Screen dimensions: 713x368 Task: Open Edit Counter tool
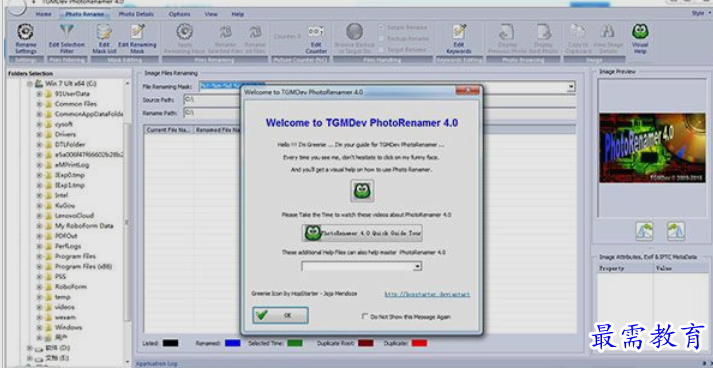(x=316, y=32)
